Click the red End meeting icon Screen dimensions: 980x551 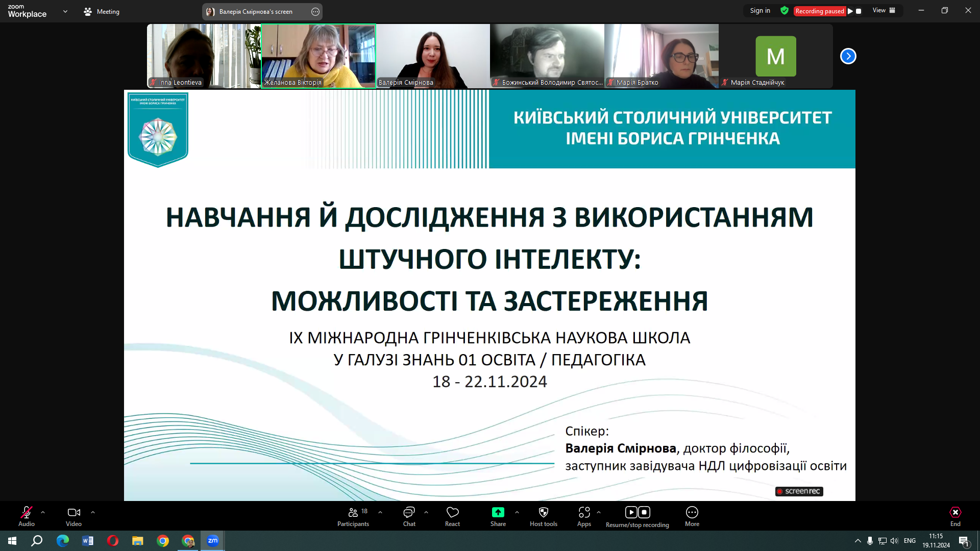955,512
